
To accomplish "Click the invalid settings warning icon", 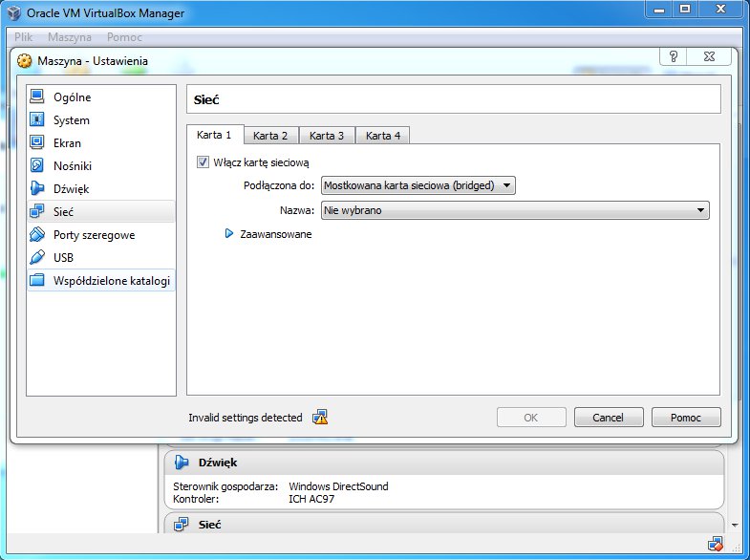I will (x=320, y=417).
